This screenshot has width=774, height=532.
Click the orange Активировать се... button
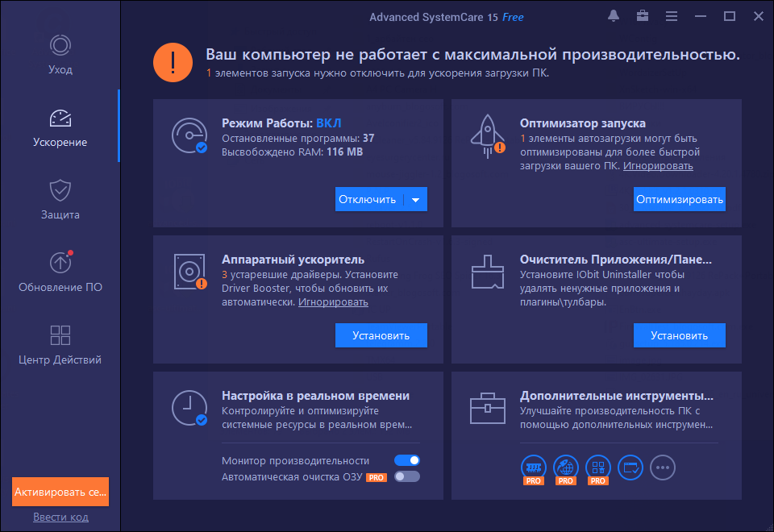tap(60, 492)
